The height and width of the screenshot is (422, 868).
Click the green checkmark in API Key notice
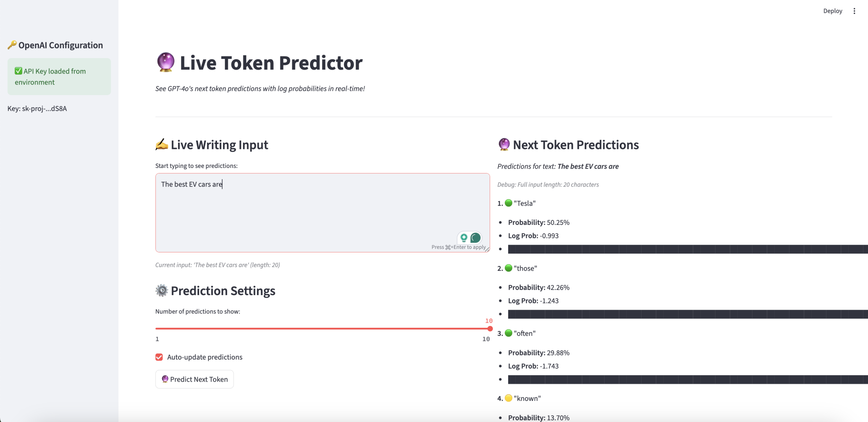click(x=18, y=71)
